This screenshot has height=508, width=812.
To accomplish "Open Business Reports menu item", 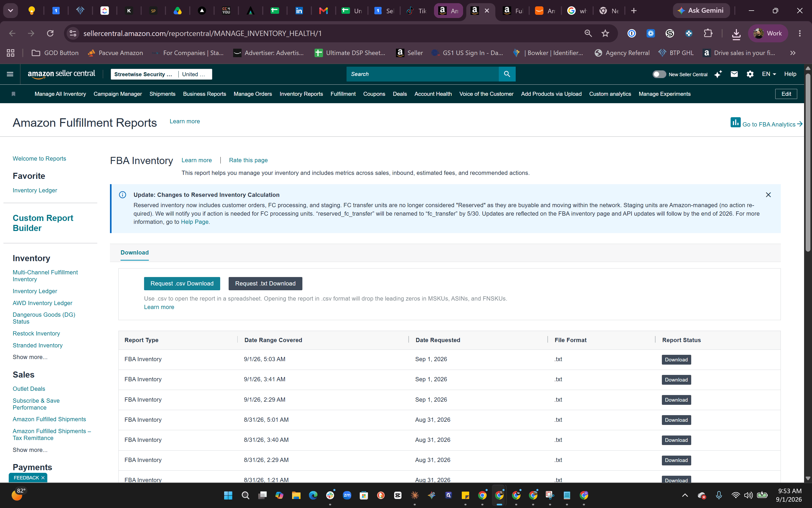I will click(x=204, y=94).
